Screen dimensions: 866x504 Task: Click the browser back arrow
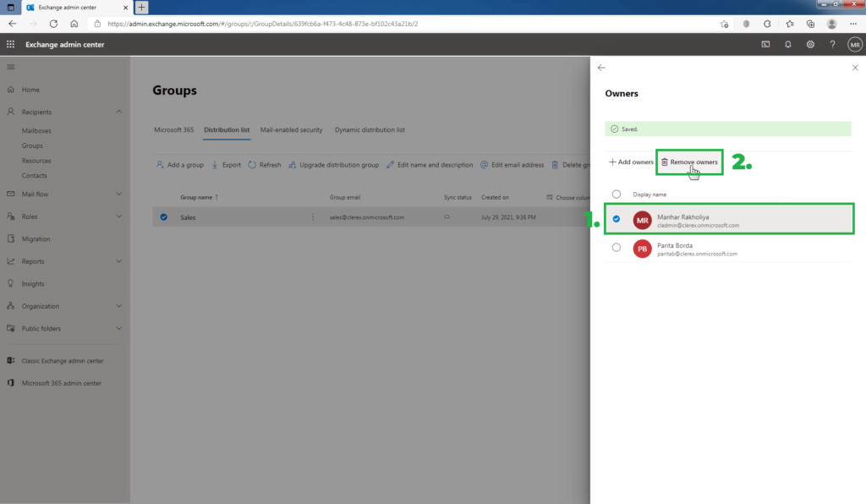(x=12, y=24)
